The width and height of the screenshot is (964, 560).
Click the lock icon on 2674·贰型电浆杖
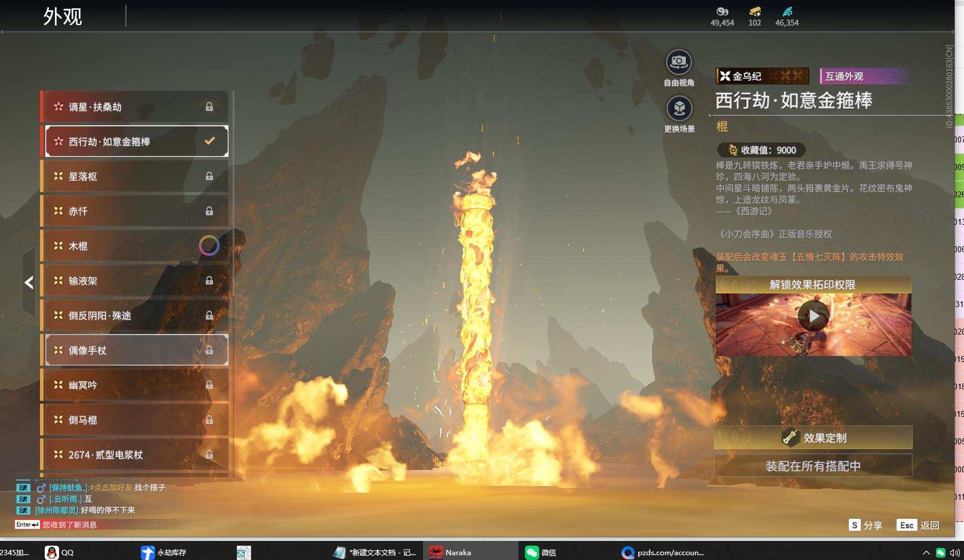[209, 454]
